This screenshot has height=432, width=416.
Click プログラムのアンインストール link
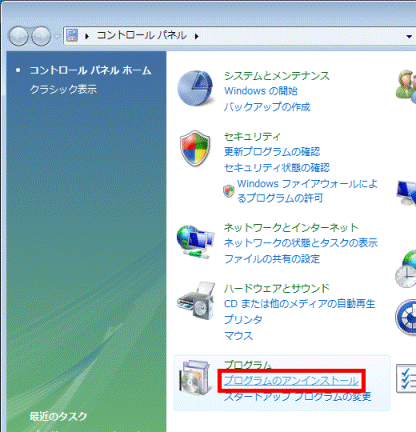coord(291,381)
